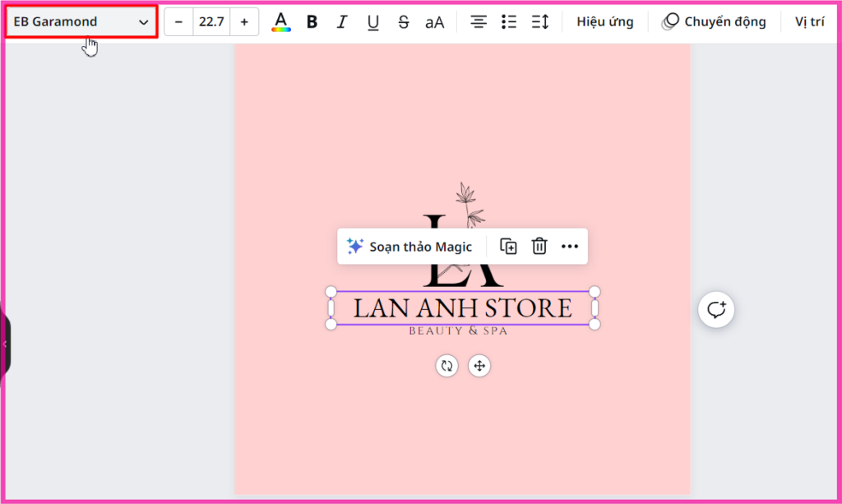The width and height of the screenshot is (842, 504).
Task: Expand the collapsed left side panel
Action: point(5,344)
